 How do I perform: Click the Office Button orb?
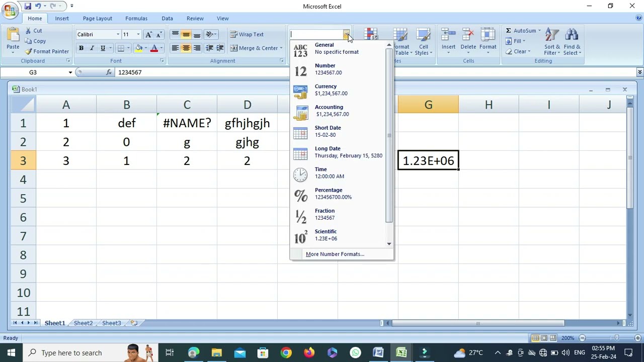(10, 10)
